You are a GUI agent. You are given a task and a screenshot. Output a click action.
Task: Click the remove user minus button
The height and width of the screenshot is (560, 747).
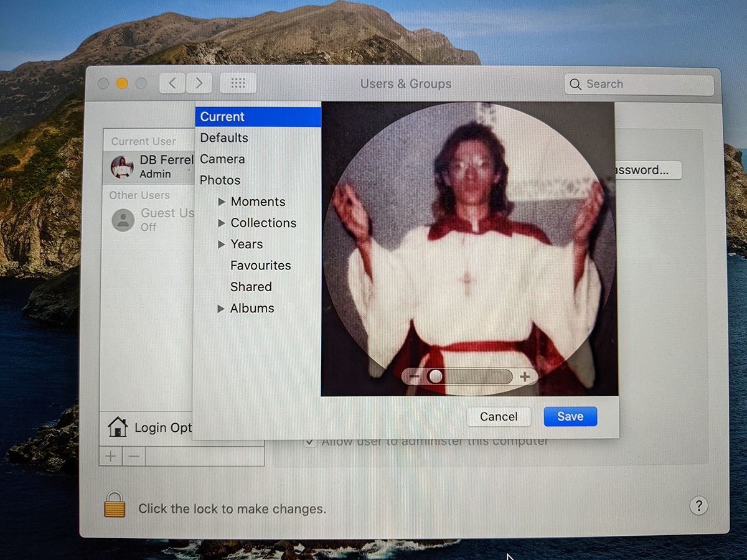tap(133, 456)
